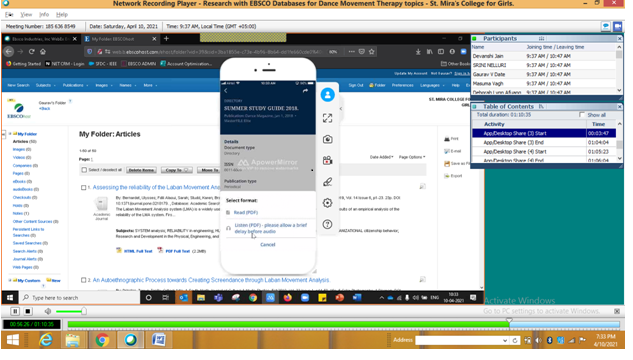Check Select / deselect all checkbox
This screenshot has width=633, height=360.
pyautogui.click(x=84, y=170)
